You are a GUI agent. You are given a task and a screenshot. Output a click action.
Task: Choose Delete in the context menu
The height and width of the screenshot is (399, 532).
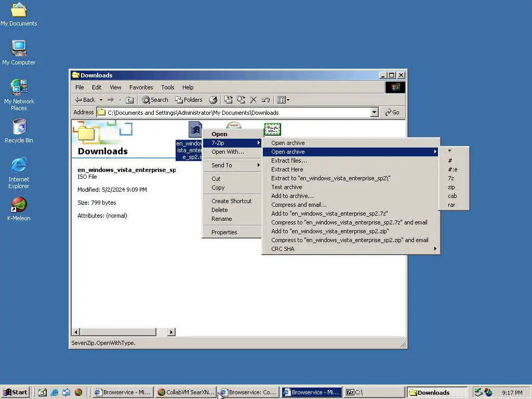(232, 210)
